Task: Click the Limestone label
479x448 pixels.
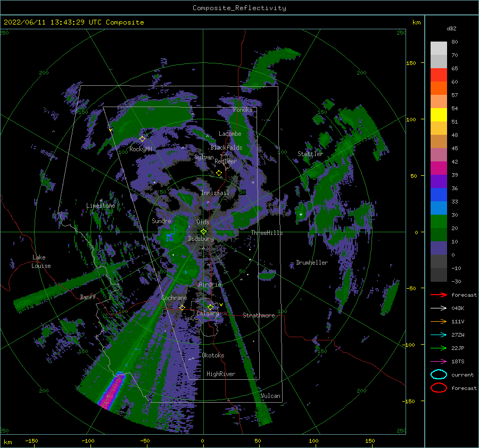Action: coord(101,206)
